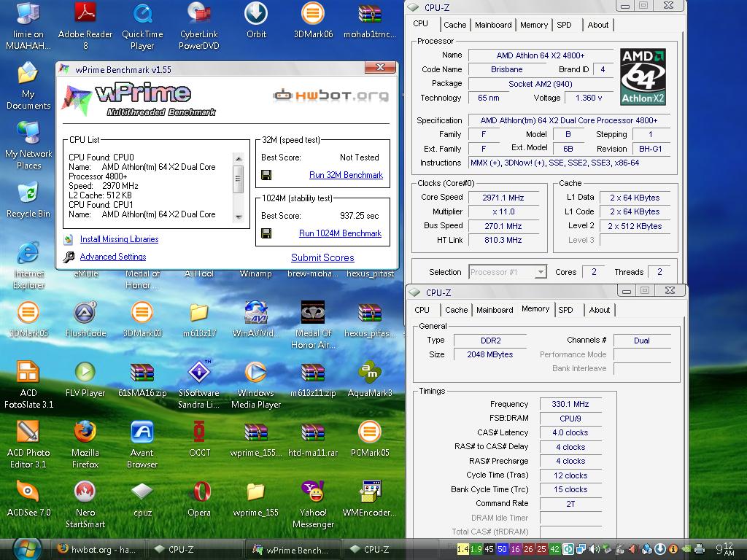Switch to About tab in top CPU-Z window
The width and height of the screenshot is (747, 560).
pyautogui.click(x=598, y=25)
